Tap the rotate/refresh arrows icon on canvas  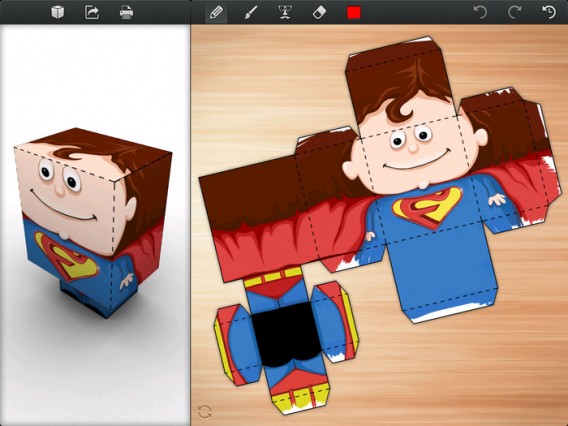[205, 412]
